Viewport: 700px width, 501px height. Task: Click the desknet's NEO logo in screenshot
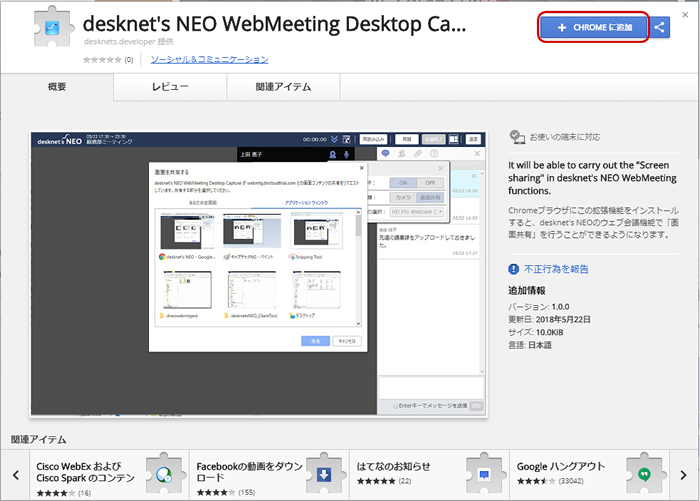point(59,140)
